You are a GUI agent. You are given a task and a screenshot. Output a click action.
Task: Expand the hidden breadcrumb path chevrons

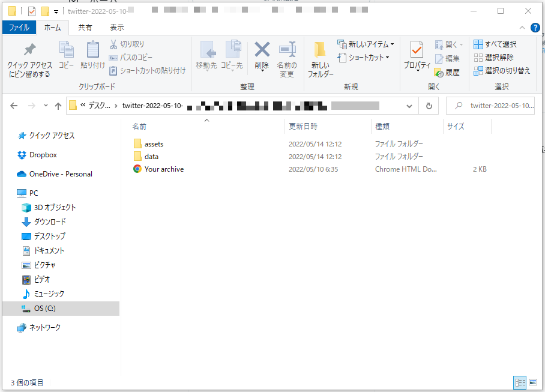pyautogui.click(x=83, y=105)
